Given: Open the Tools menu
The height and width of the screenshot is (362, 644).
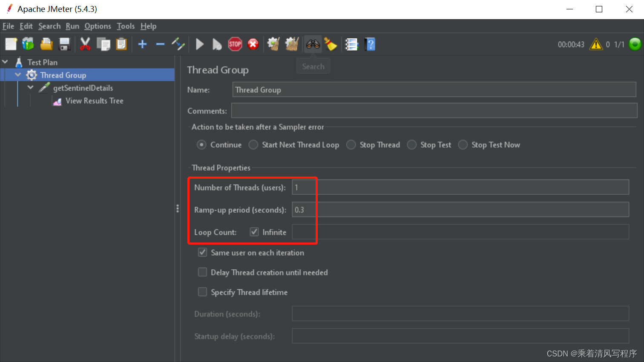Looking at the screenshot, I should pyautogui.click(x=126, y=26).
